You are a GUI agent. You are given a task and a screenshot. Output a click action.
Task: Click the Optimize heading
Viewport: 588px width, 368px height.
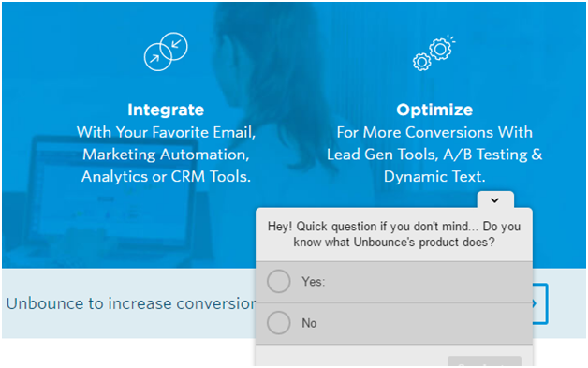pyautogui.click(x=434, y=110)
